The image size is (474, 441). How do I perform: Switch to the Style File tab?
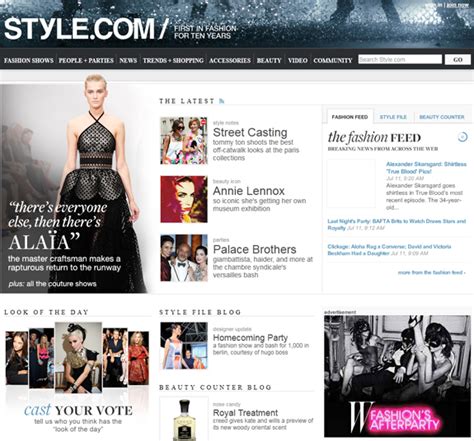[x=393, y=117]
